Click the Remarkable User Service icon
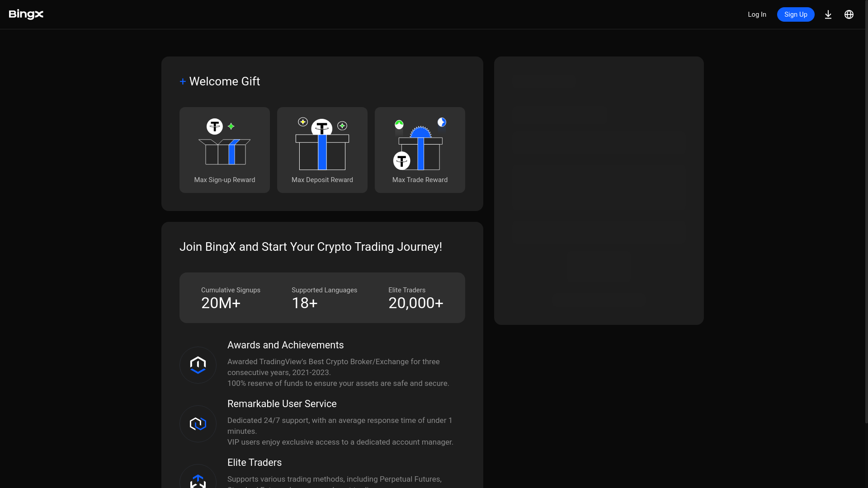The image size is (868, 488). [x=198, y=424]
